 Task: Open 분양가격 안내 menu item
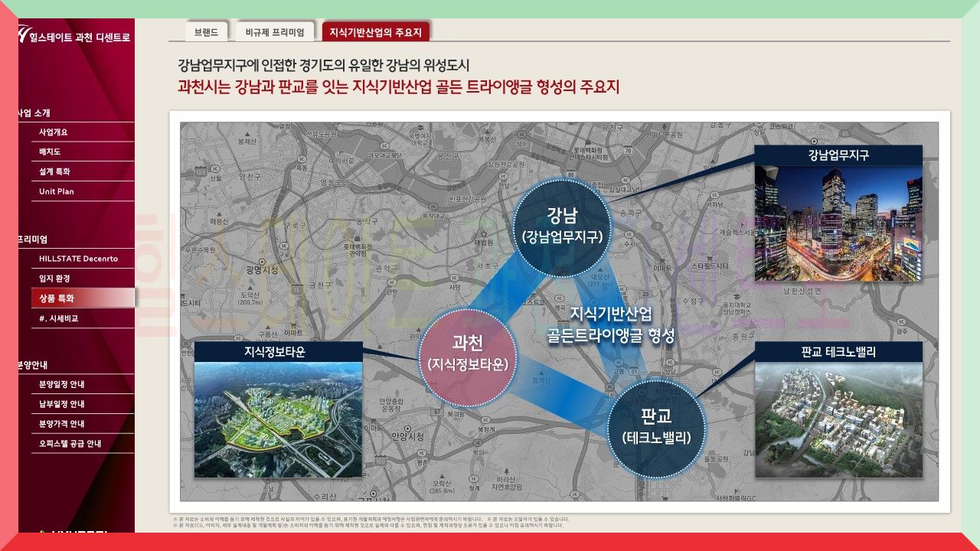coord(83,424)
